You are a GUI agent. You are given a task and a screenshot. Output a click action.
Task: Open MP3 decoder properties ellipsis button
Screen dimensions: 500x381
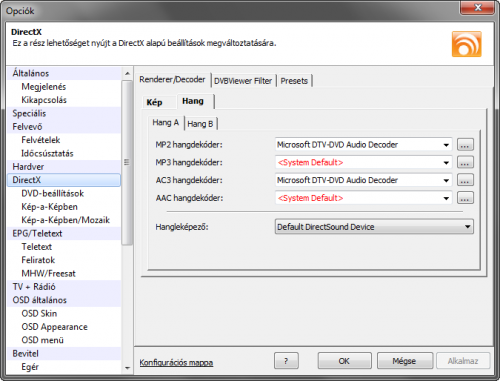coord(465,162)
